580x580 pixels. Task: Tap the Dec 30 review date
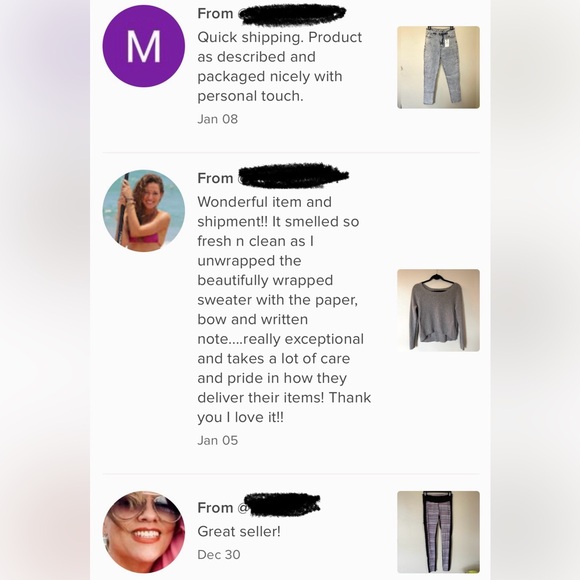point(219,554)
